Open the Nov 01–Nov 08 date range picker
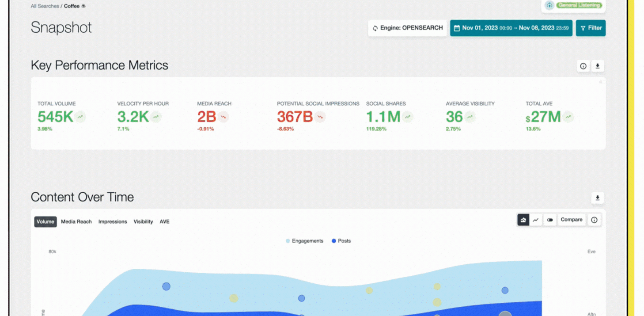 coord(511,28)
